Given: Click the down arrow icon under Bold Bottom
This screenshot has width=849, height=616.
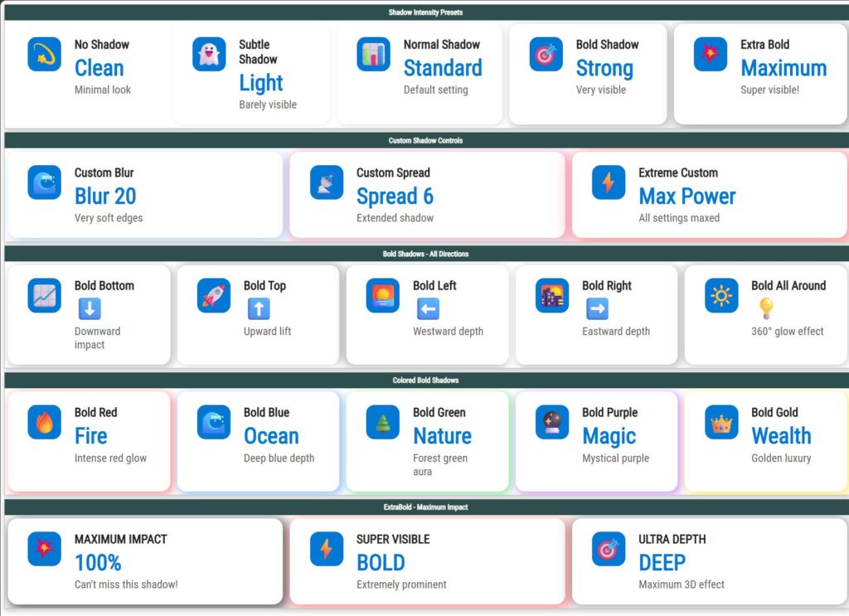Looking at the screenshot, I should tap(90, 309).
